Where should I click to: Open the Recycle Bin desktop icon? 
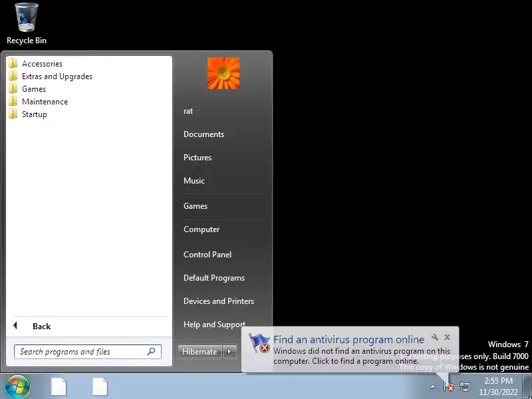click(27, 24)
